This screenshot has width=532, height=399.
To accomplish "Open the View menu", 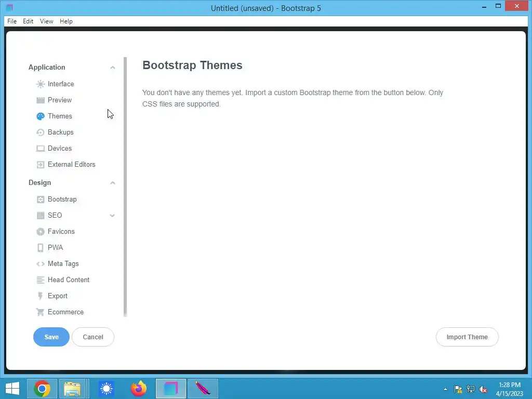I will coord(46,21).
